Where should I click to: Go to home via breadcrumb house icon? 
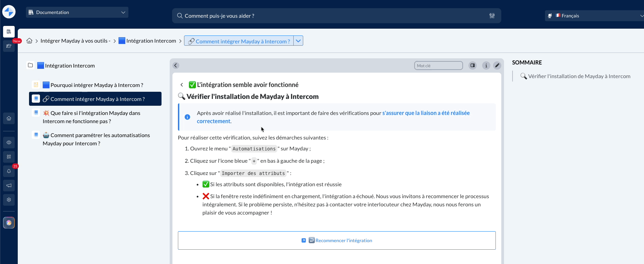29,41
